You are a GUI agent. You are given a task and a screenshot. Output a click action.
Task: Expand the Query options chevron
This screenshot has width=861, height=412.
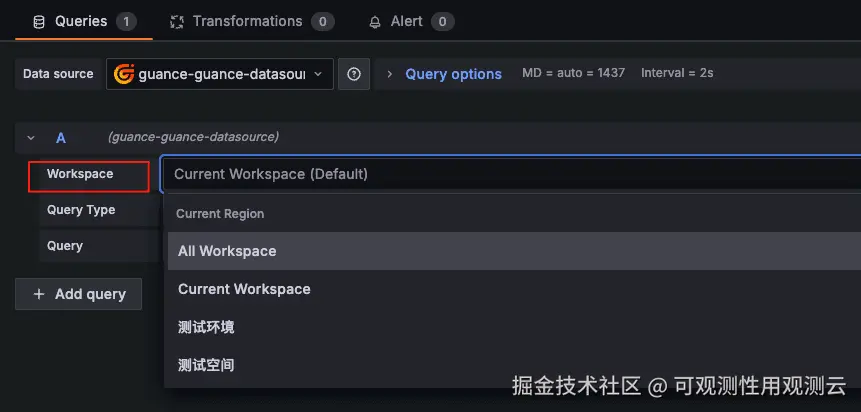coord(390,74)
